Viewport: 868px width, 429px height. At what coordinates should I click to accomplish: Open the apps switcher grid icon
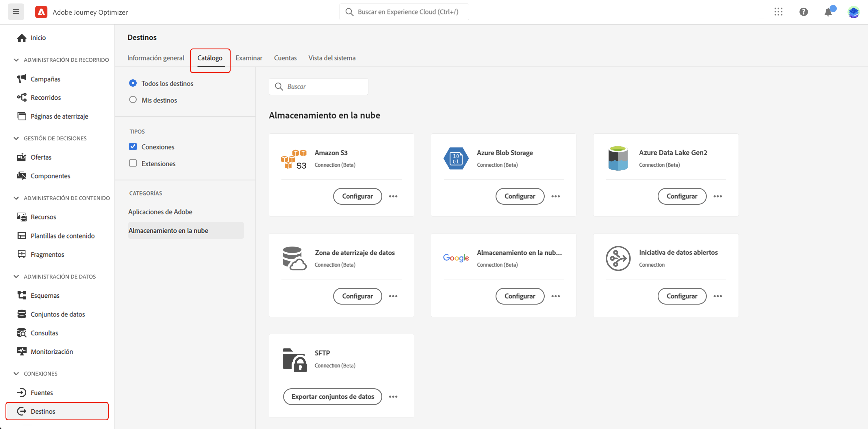(x=778, y=12)
